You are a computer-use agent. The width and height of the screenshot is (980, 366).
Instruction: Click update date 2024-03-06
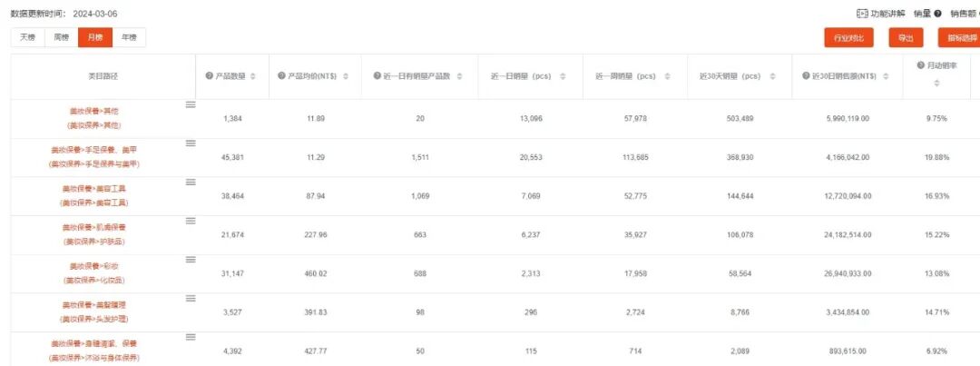(x=95, y=13)
